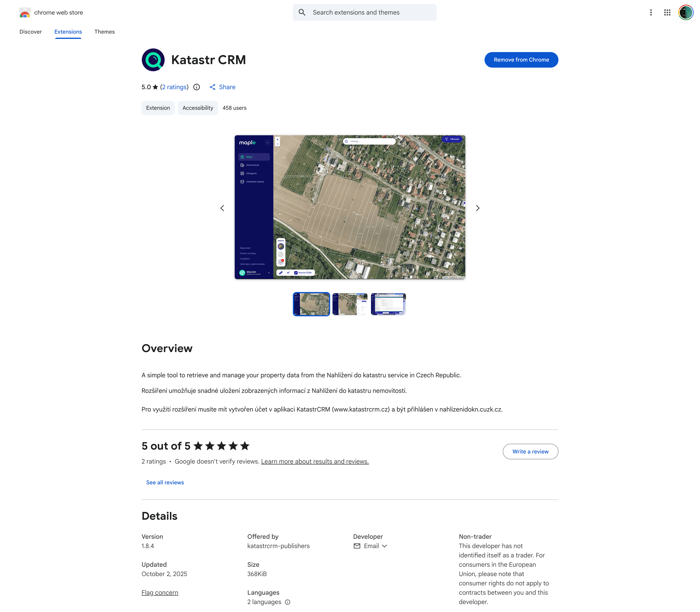Image resolution: width=700 pixels, height=612 pixels.
Task: Click the Write a review button
Action: pos(530,452)
